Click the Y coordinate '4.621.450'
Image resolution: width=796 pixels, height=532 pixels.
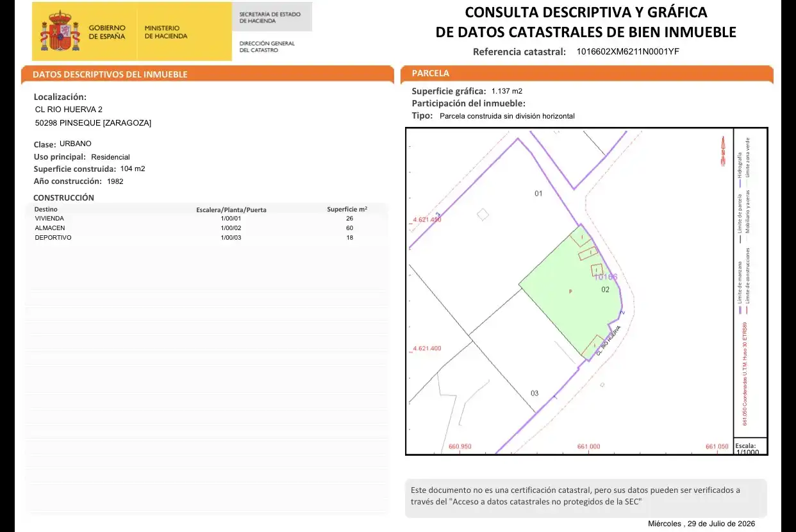[427, 219]
